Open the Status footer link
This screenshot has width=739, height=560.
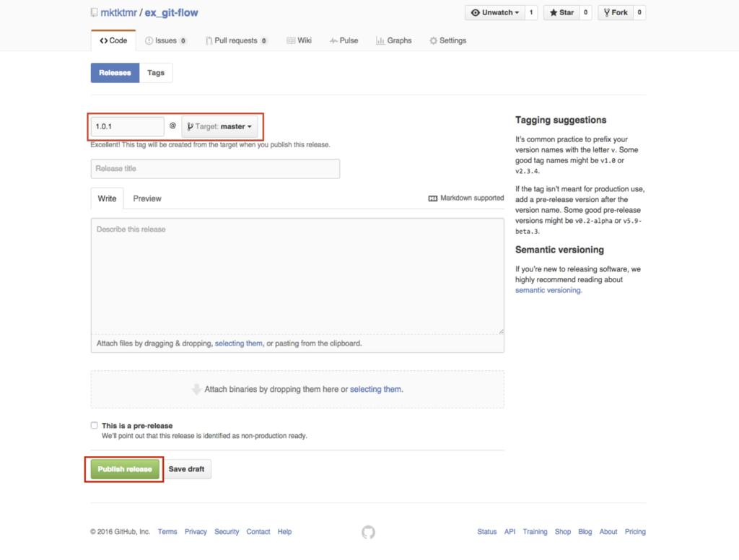pos(487,532)
